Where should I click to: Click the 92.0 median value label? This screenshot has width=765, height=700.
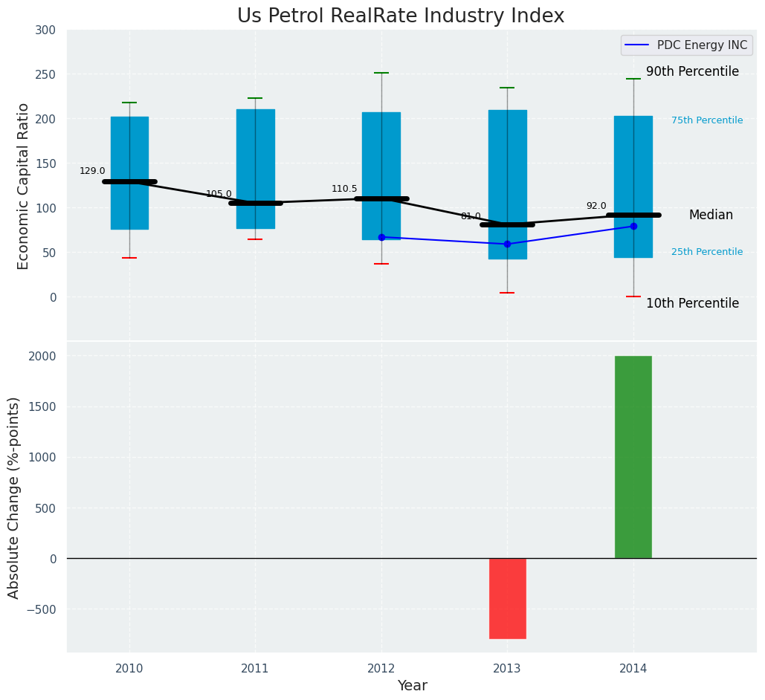(596, 206)
